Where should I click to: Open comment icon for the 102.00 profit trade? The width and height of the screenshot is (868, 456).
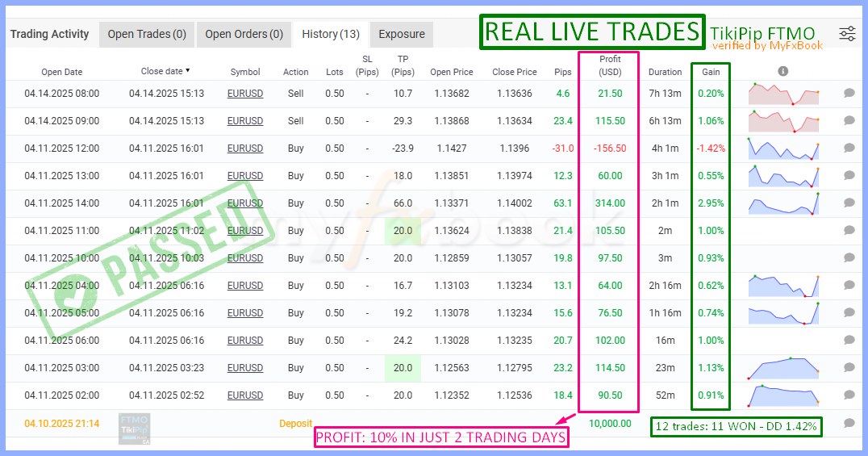849,341
